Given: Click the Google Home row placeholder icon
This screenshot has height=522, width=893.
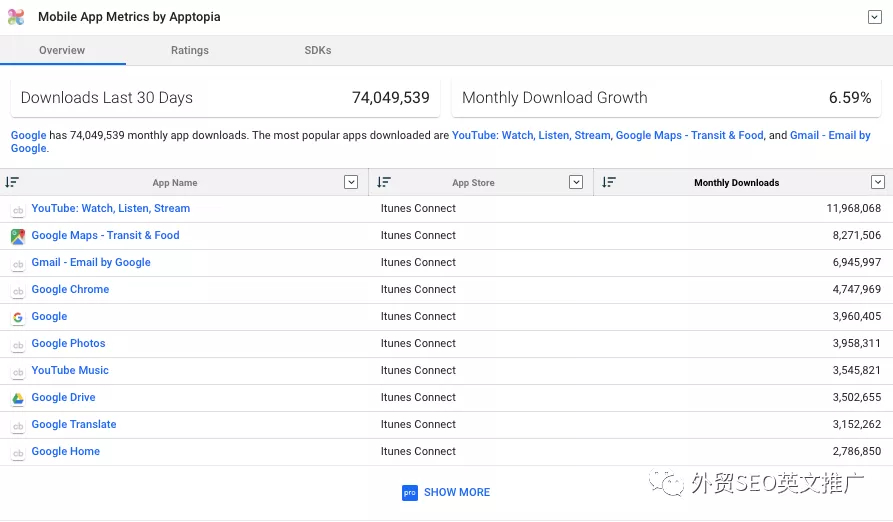Looking at the screenshot, I should (18, 453).
